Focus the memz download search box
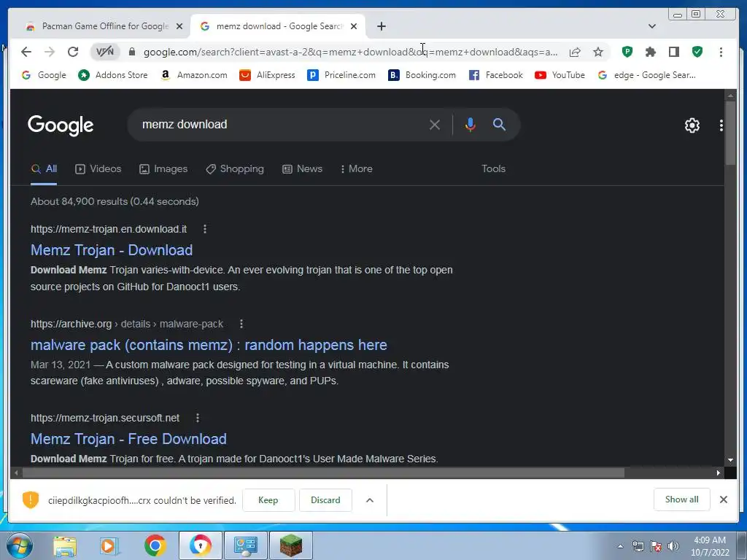Screen dimensions: 747x560 pyautogui.click(x=281, y=124)
